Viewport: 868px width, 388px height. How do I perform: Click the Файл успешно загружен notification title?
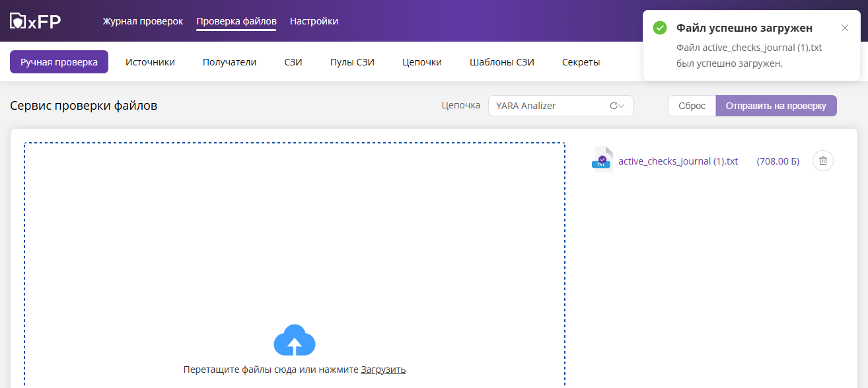pyautogui.click(x=744, y=28)
